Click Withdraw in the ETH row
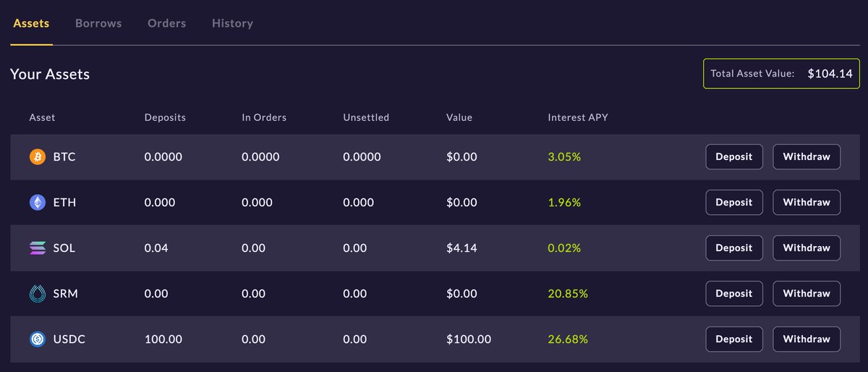This screenshot has height=372, width=868. click(807, 202)
